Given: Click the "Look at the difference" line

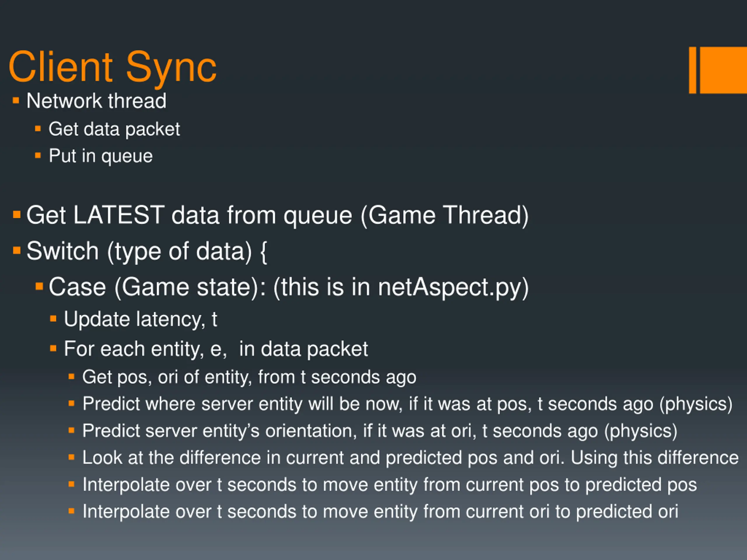Looking at the screenshot, I should 410,458.
